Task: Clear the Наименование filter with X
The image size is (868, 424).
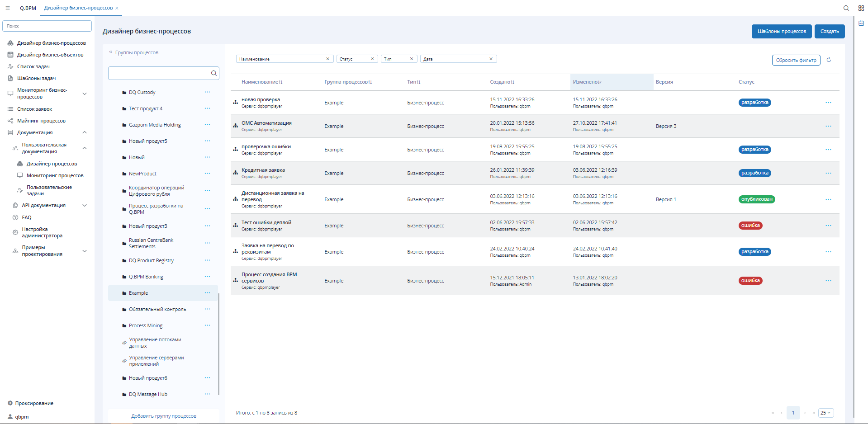Action: 327,59
